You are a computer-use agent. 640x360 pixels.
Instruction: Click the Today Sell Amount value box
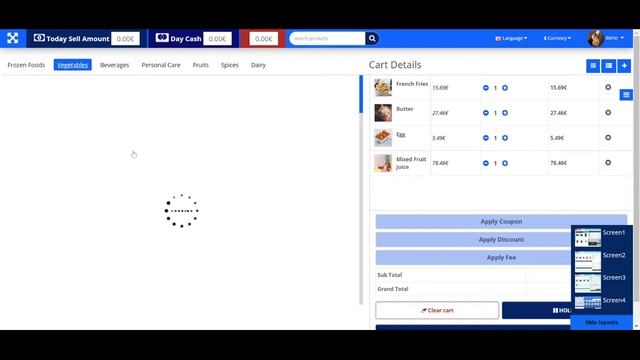tap(125, 38)
